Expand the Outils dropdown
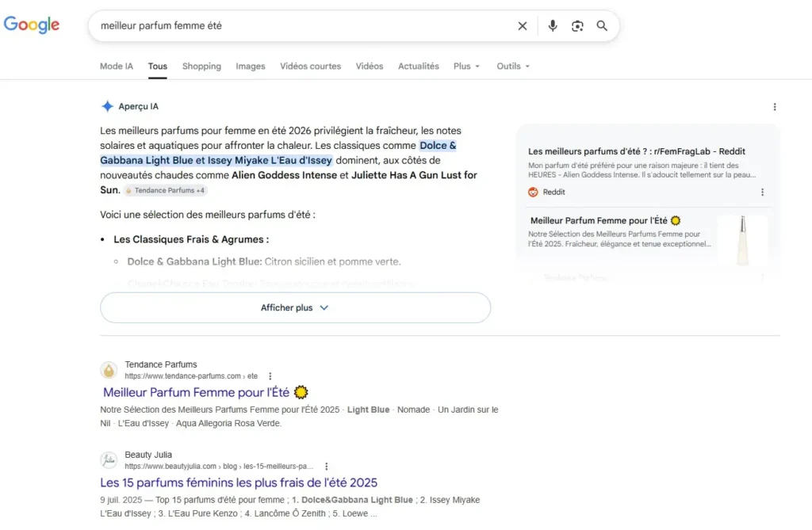Screen dimensions: 812x530 (513, 67)
